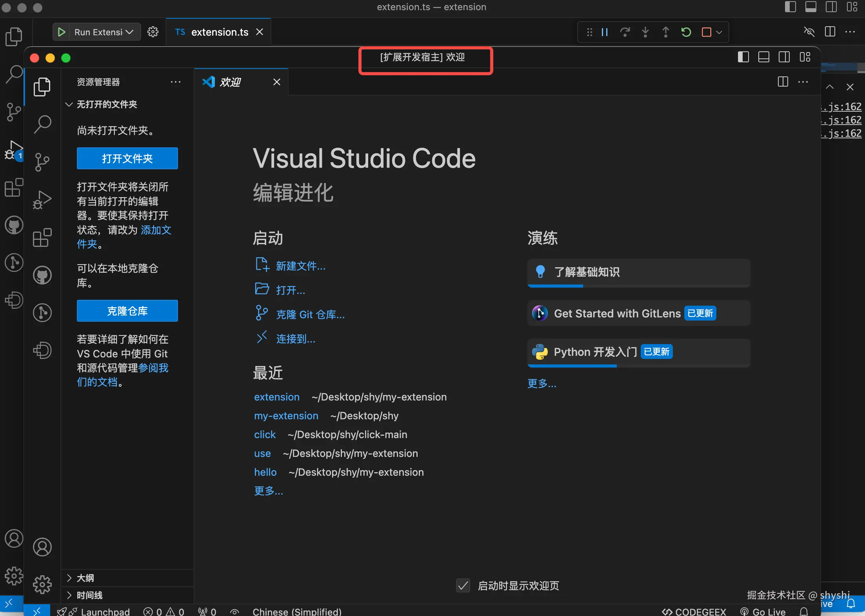The height and width of the screenshot is (616, 865).
Task: Switch to extension.ts tab
Action: pos(219,32)
